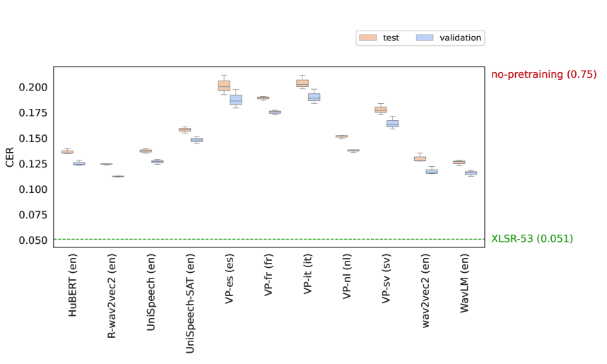Click the VP-it test box plot
The image size is (607, 364).
coord(302,83)
